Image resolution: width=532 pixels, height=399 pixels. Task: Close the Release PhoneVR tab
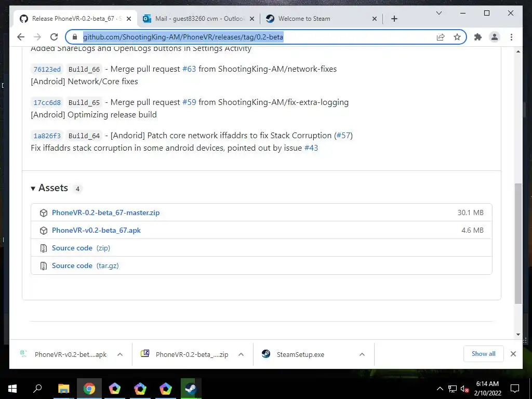129,19
